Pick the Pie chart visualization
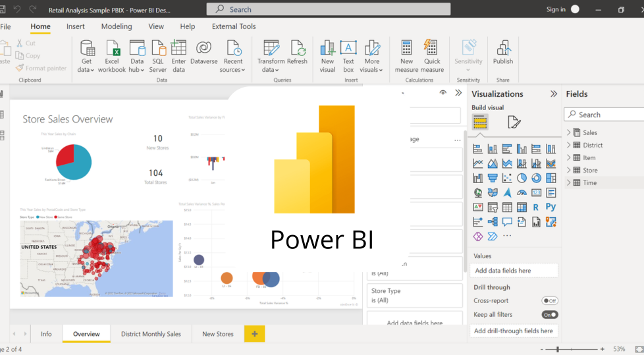Image resolution: width=644 pixels, height=355 pixels. click(x=522, y=178)
